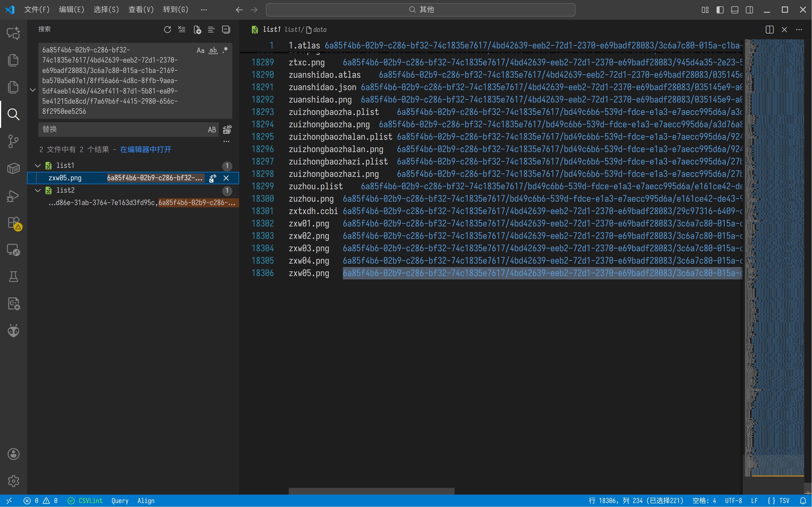Click Replace All icon beside replace field
This screenshot has width=812, height=507.
click(227, 130)
